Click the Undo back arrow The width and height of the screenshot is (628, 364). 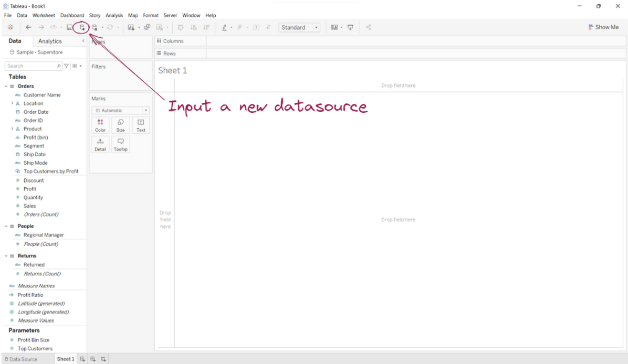coord(28,27)
